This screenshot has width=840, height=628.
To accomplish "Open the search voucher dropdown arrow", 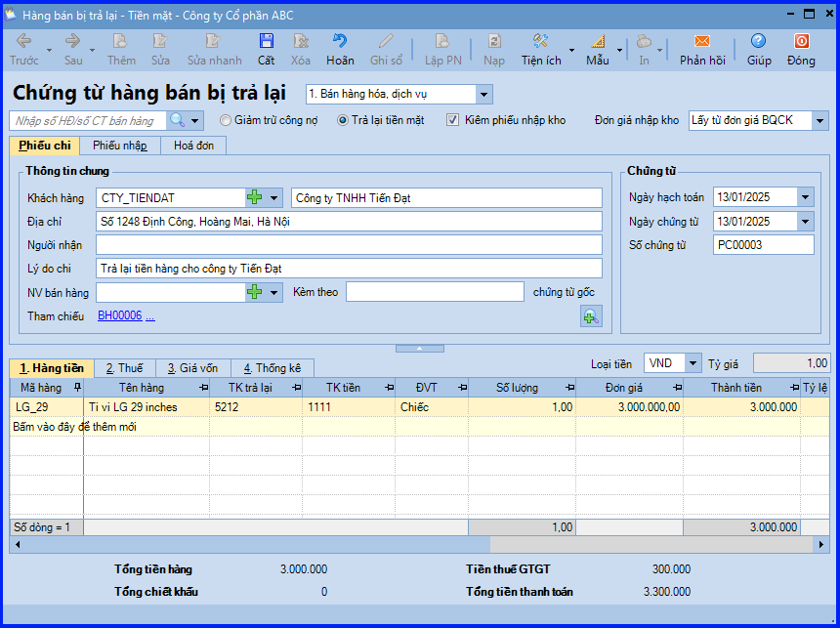I will (x=195, y=120).
